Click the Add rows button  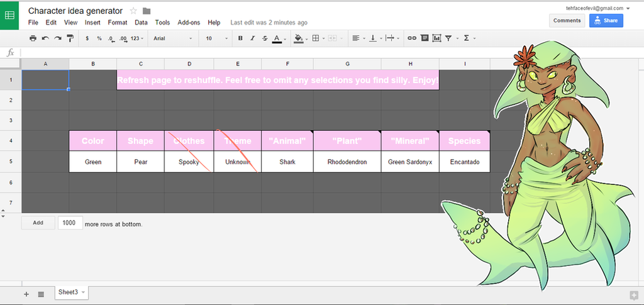38,223
